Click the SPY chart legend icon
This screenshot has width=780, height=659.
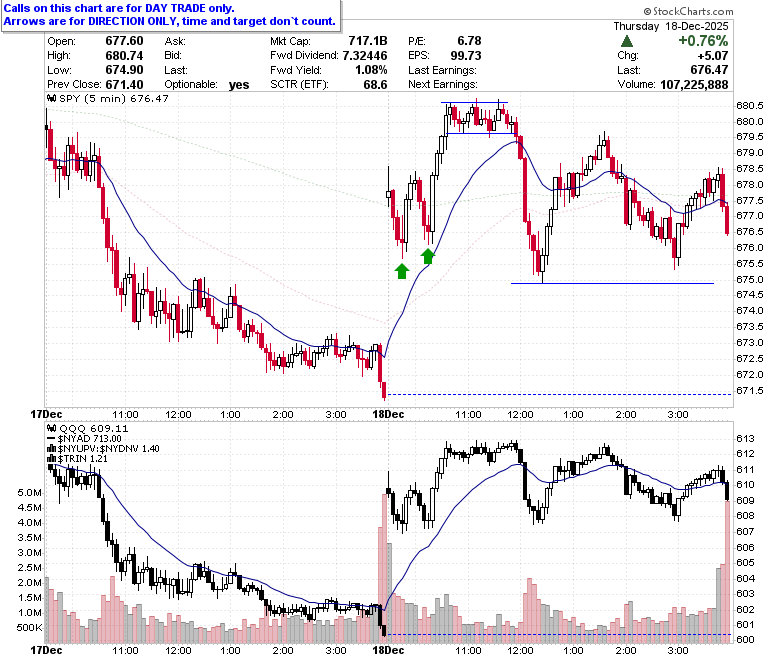coord(51,98)
